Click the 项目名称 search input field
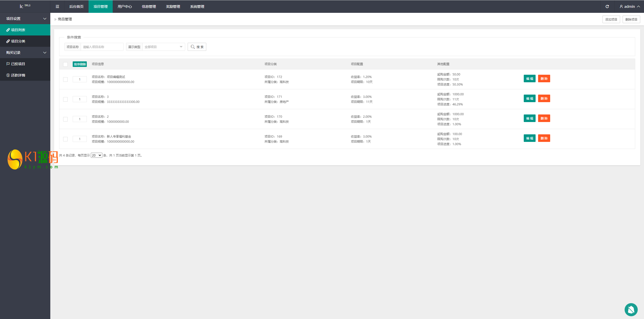 coord(102,47)
